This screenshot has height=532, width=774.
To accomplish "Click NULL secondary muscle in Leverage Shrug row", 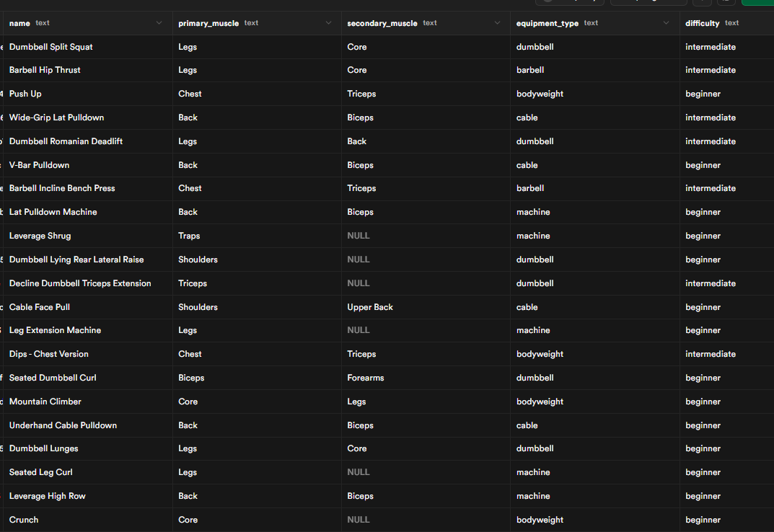I will click(426, 236).
